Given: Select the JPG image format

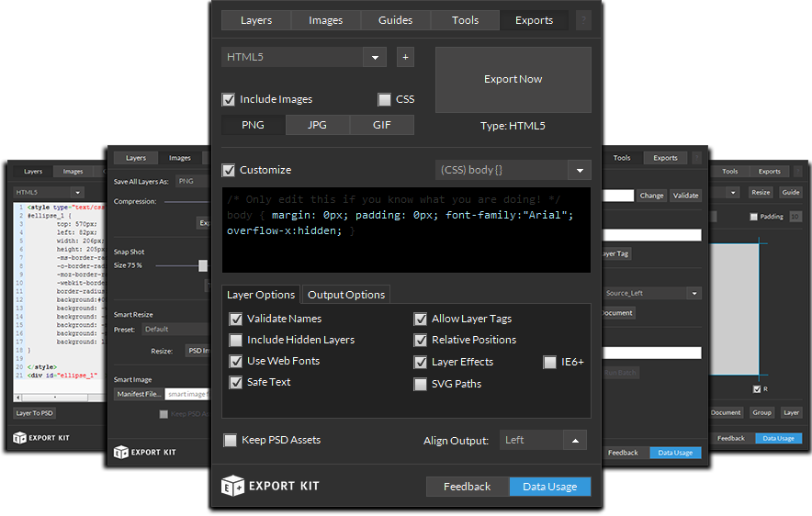Looking at the screenshot, I should (x=317, y=125).
